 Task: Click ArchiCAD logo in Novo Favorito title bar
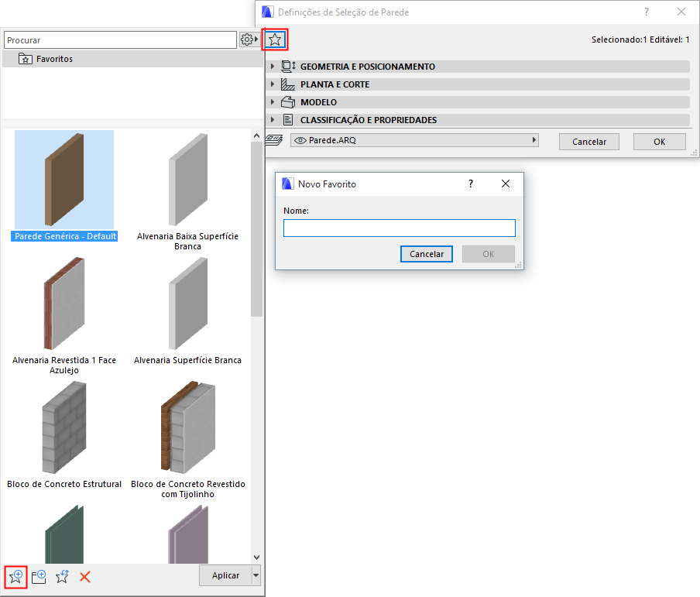pos(288,184)
